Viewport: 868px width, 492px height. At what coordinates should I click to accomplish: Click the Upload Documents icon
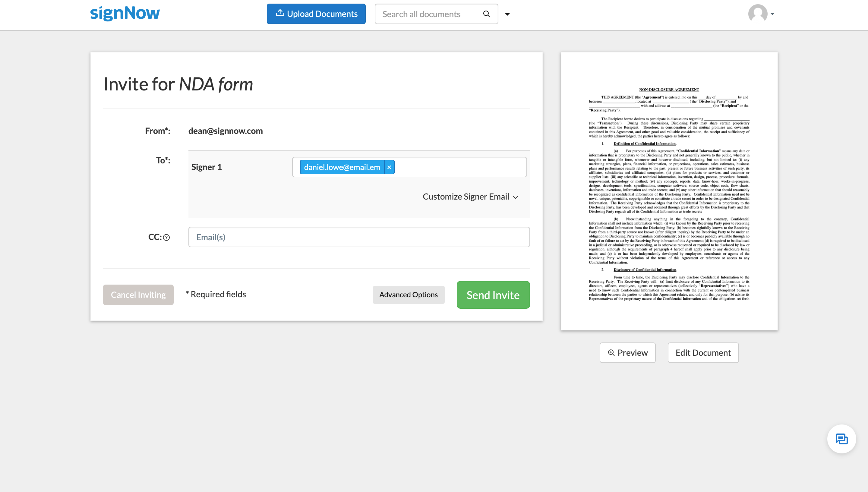point(278,14)
